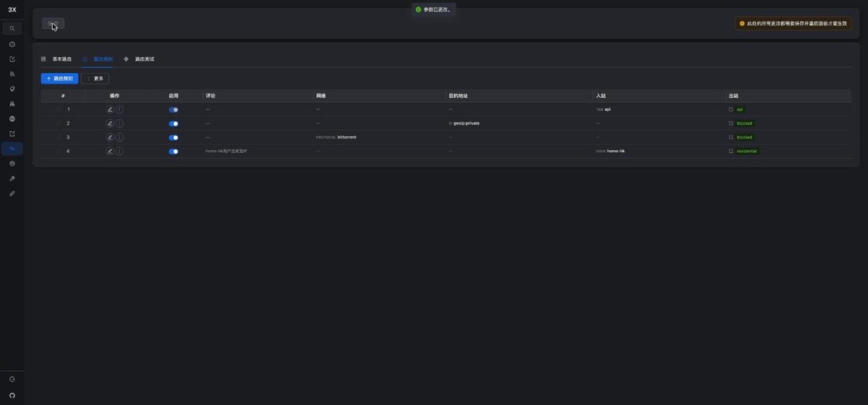Open the globe sidebar icon

point(12,119)
